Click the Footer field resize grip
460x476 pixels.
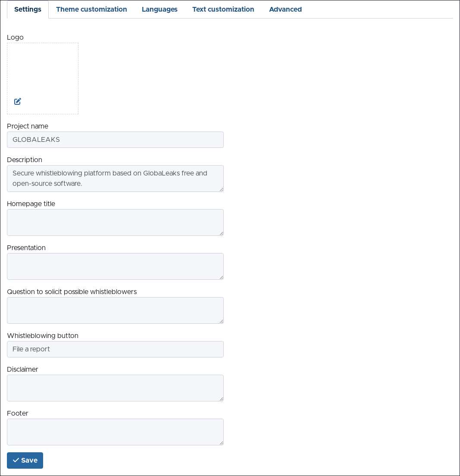point(221,443)
